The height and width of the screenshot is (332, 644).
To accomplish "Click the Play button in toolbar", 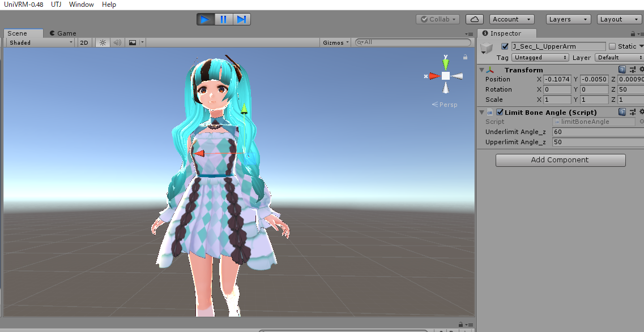I will pyautogui.click(x=206, y=19).
